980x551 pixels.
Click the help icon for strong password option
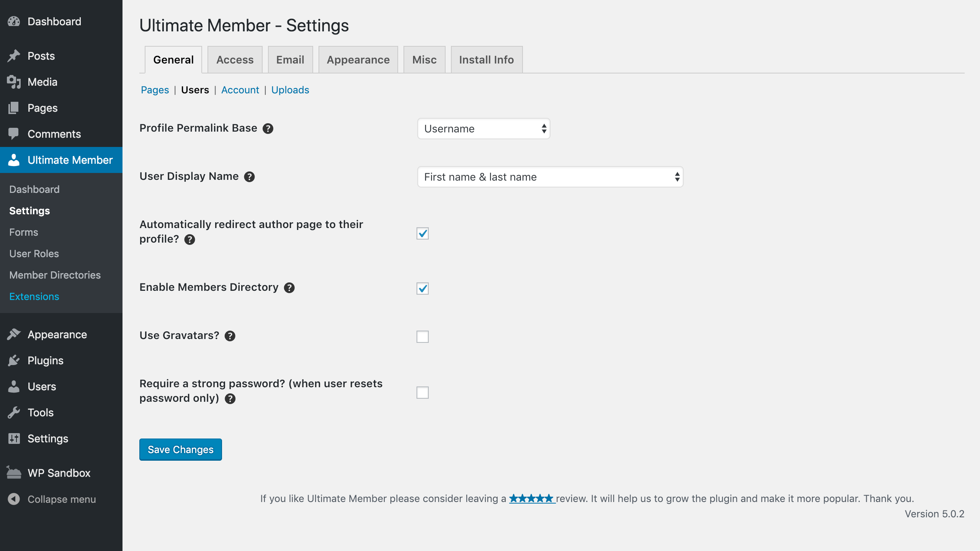[x=230, y=399]
